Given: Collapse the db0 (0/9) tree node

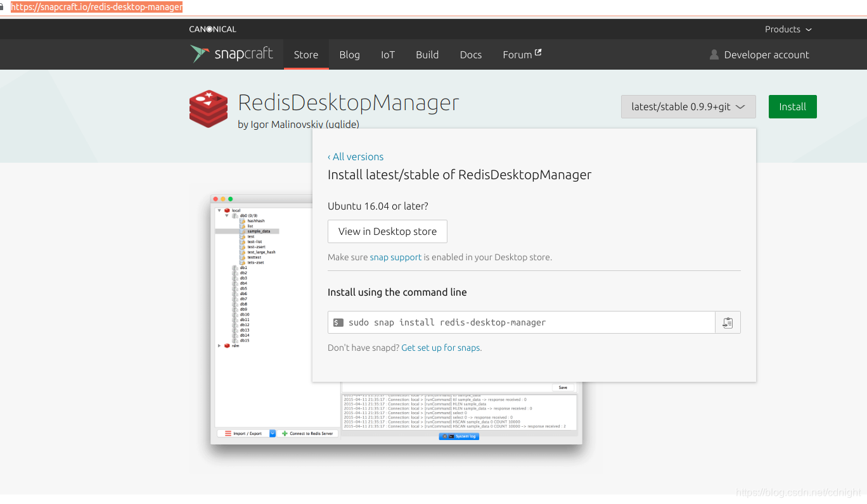Looking at the screenshot, I should [227, 215].
